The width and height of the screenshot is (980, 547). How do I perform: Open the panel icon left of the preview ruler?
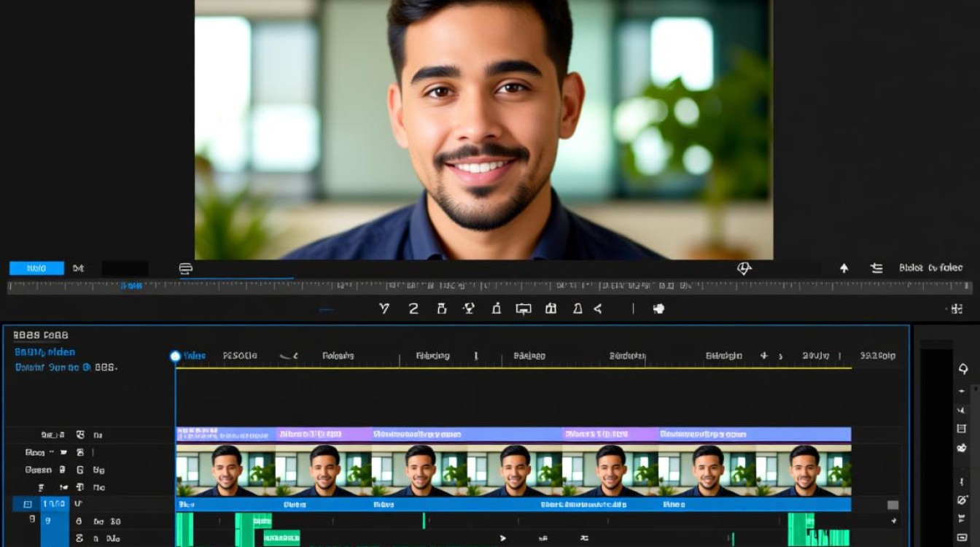[186, 268]
